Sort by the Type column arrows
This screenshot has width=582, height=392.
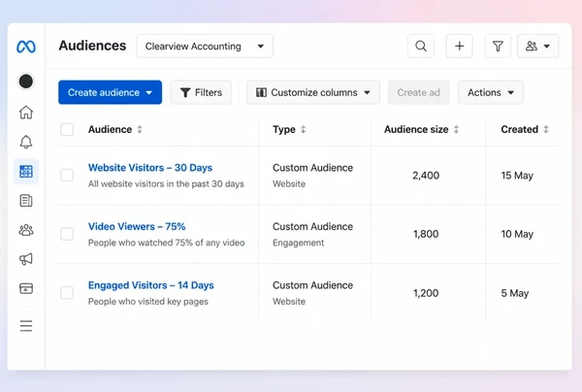click(x=304, y=130)
